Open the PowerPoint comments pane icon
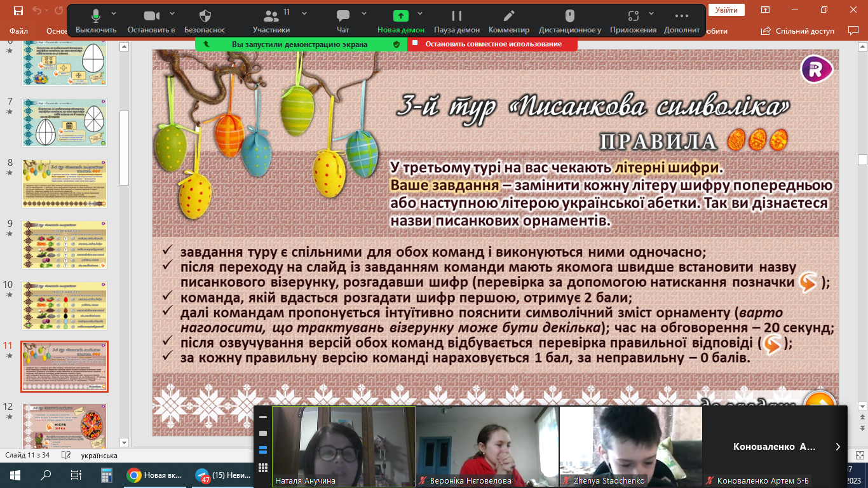 pyautogui.click(x=853, y=30)
